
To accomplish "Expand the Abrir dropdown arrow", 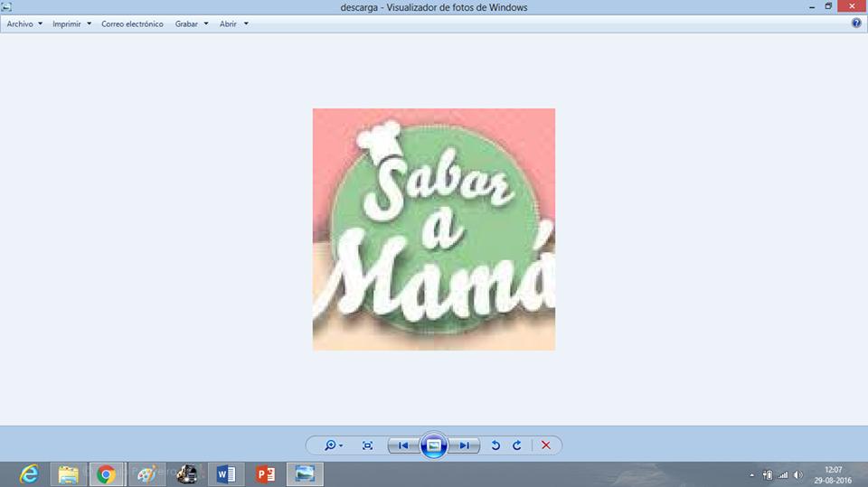I will click(246, 23).
